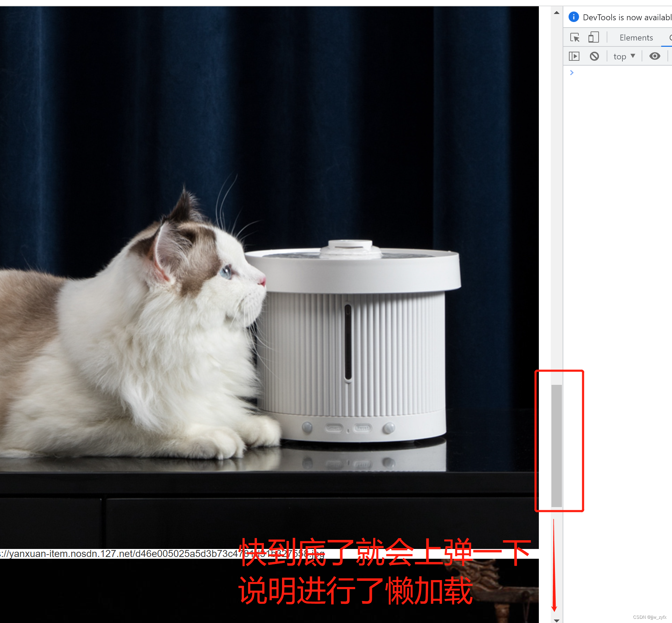Clear the console with the ban icon
The image size is (672, 623).
tap(594, 56)
